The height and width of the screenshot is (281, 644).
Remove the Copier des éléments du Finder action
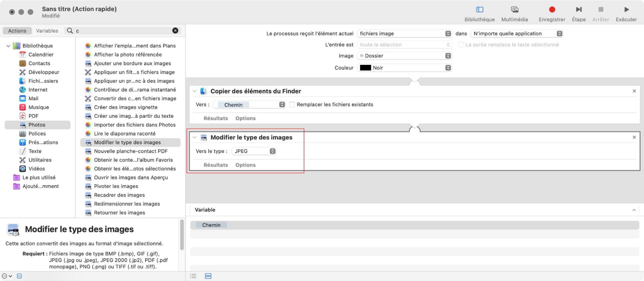point(634,91)
